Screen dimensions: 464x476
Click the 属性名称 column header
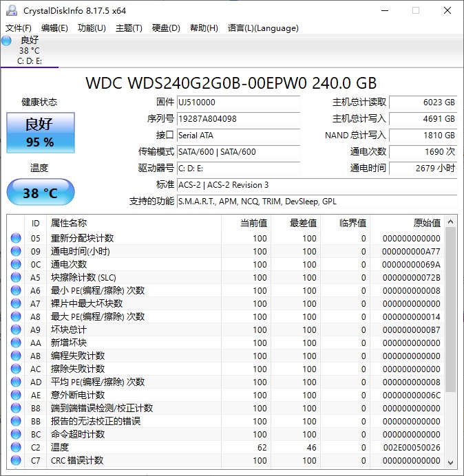point(134,224)
